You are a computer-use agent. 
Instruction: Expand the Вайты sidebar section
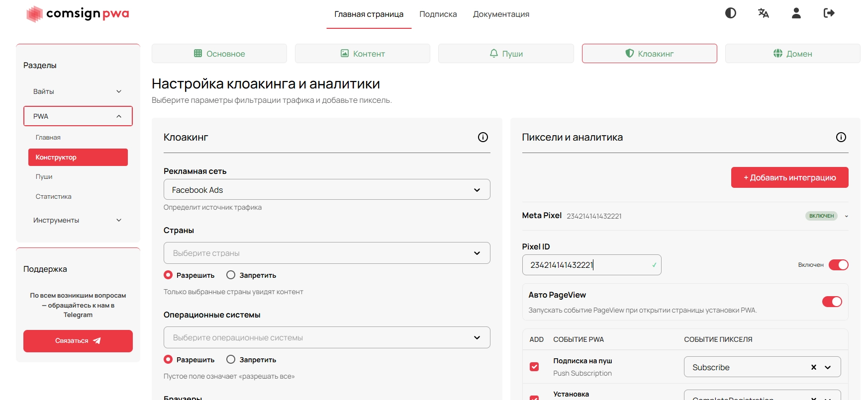coord(78,91)
